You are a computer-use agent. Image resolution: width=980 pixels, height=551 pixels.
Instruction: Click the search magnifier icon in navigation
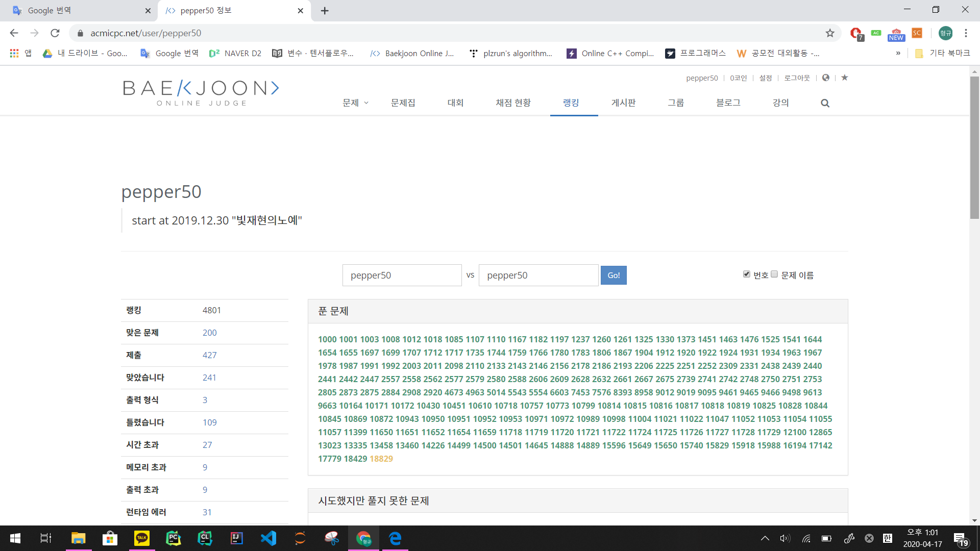pyautogui.click(x=825, y=103)
